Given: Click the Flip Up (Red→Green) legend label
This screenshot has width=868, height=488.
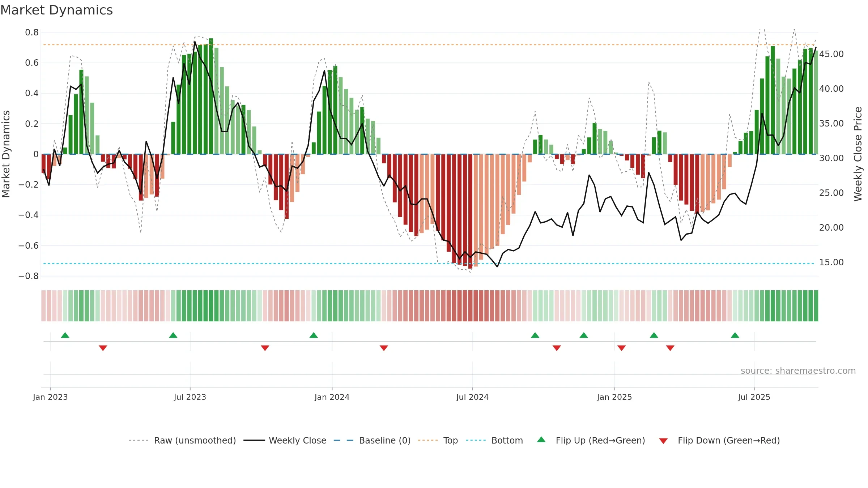Looking at the screenshot, I should point(600,440).
